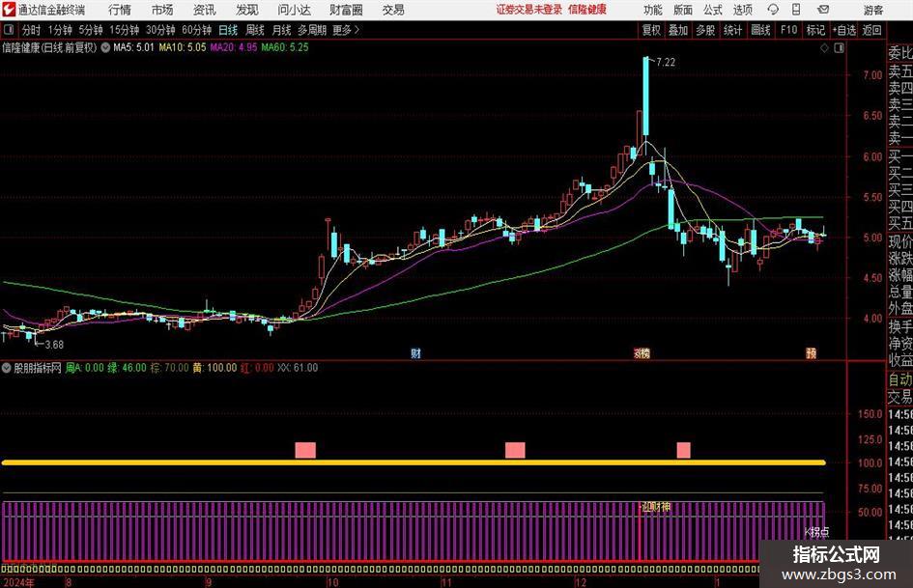Expand the 股朋指标网 sub-indicator dropdown arrow

click(x=7, y=368)
